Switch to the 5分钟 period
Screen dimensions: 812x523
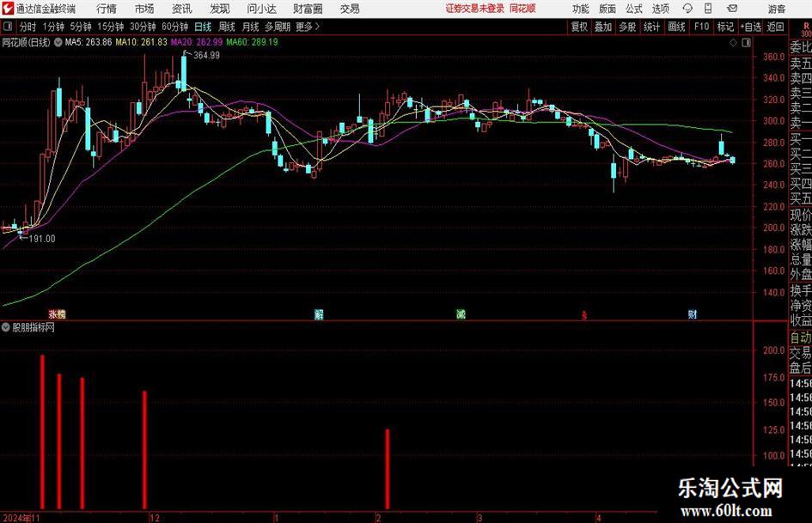pos(81,27)
